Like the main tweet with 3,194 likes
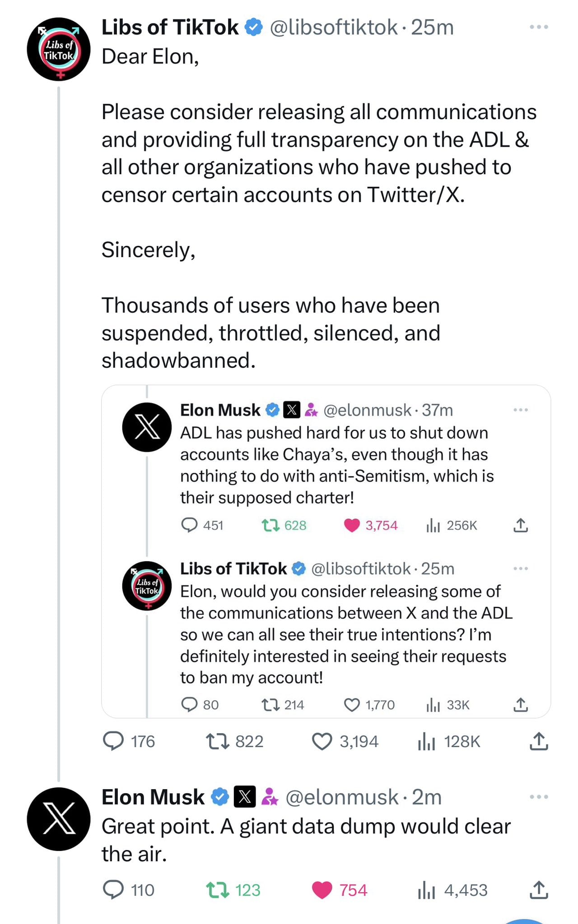Screen dimensions: 578x924 tap(322, 741)
